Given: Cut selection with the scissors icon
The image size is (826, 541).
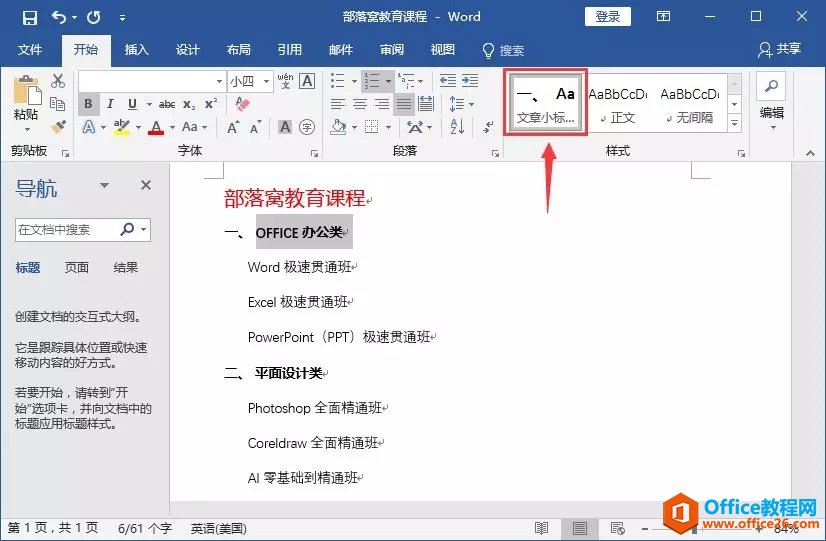Looking at the screenshot, I should 58,81.
